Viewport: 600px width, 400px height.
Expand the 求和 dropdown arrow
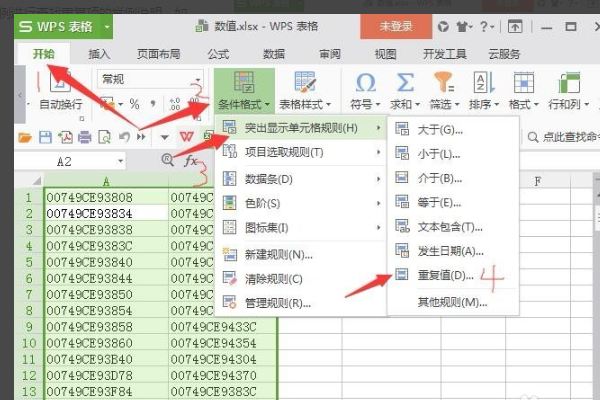[x=417, y=104]
